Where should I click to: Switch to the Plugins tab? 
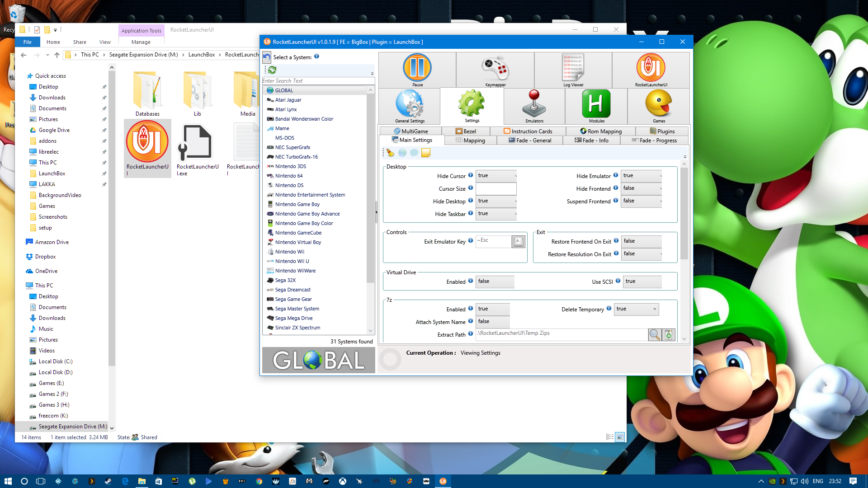[x=662, y=131]
